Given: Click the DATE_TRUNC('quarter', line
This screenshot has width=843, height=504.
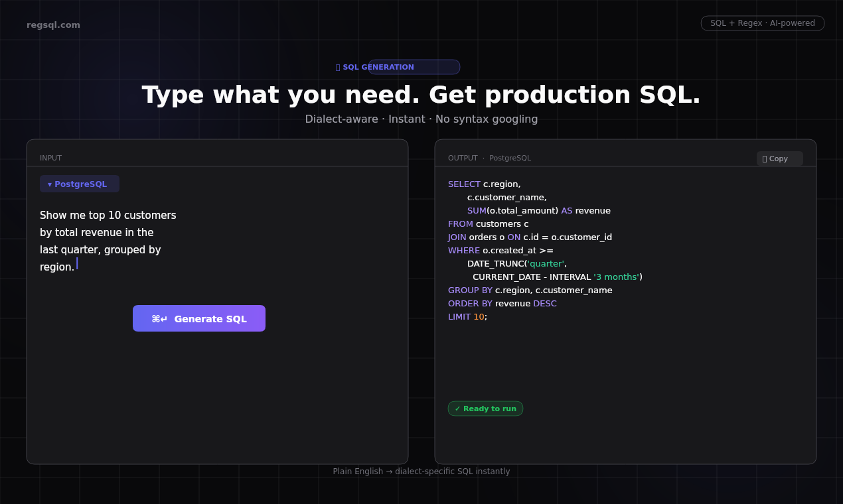Looking at the screenshot, I should pyautogui.click(x=517, y=264).
